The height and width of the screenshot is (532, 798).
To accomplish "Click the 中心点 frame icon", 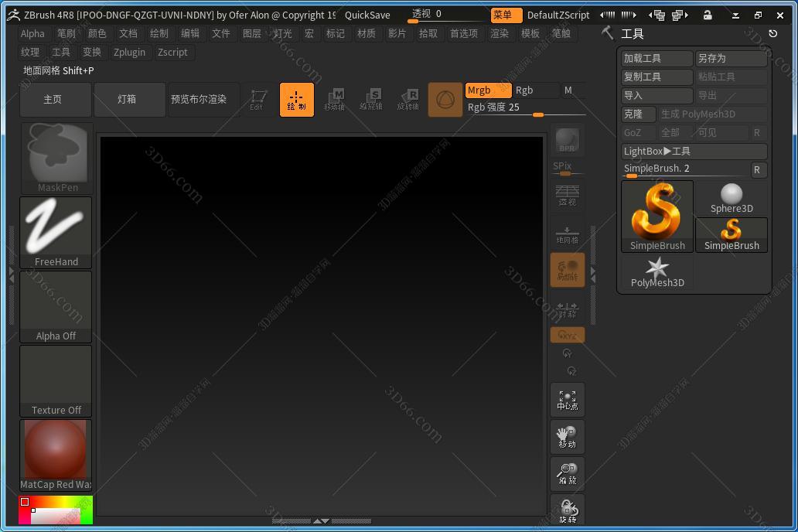I will (x=567, y=400).
